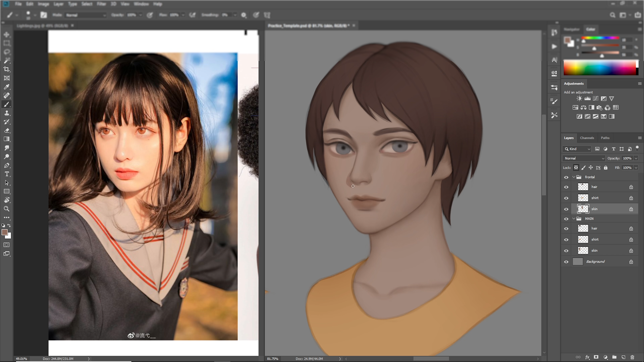This screenshot has height=362, width=644.
Task: Open layer style fx menu
Action: [587, 357]
